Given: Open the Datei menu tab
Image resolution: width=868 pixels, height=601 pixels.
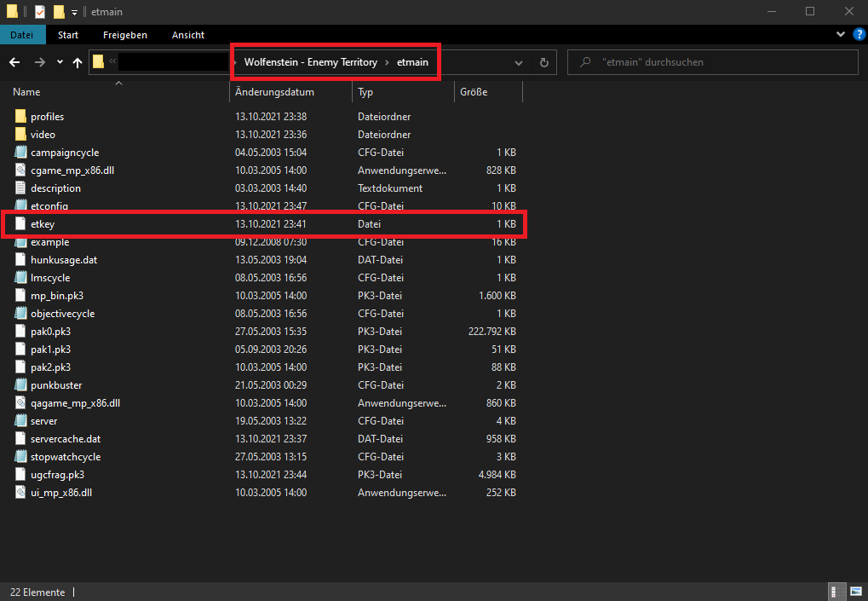Looking at the screenshot, I should 21,35.
